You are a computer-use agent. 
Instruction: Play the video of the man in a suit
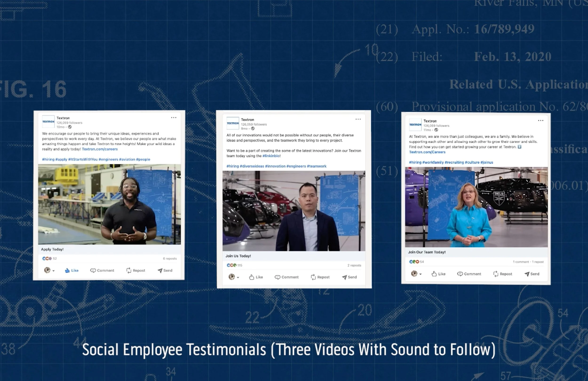[x=294, y=211]
